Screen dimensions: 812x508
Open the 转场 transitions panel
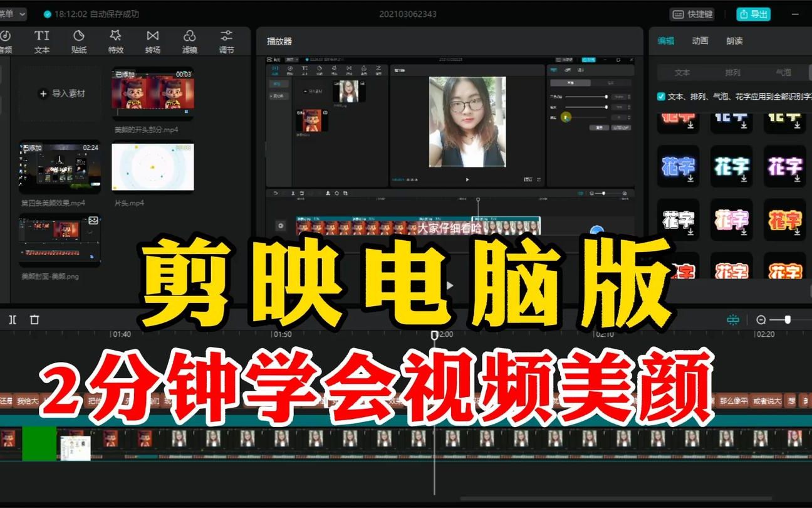tap(153, 41)
